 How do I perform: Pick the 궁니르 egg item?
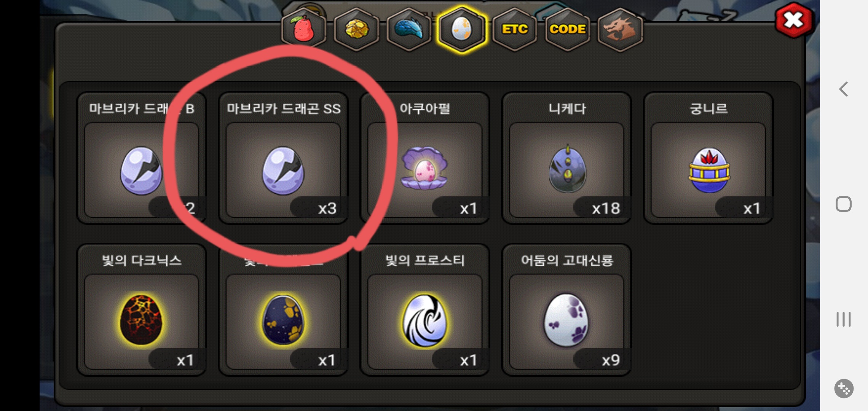[x=708, y=158]
